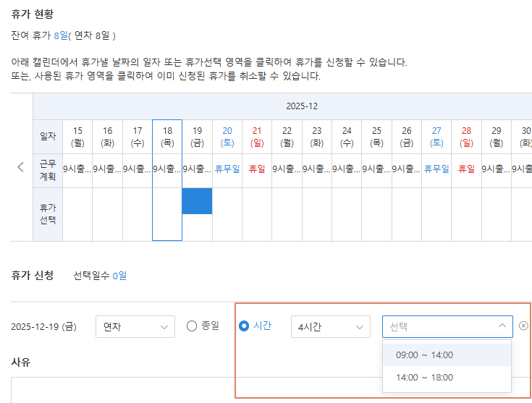The height and width of the screenshot is (403, 532).
Task: Clear the time range selection icon
Action: (523, 326)
